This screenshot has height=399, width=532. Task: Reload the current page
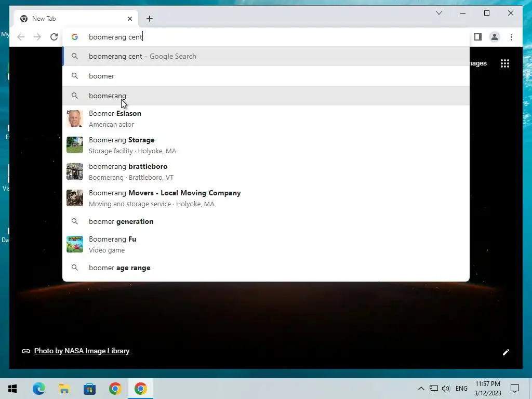[x=54, y=37]
